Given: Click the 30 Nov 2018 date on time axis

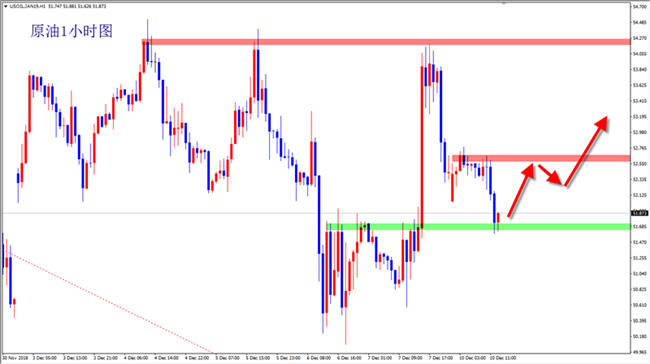Looking at the screenshot, I should 15,357.
